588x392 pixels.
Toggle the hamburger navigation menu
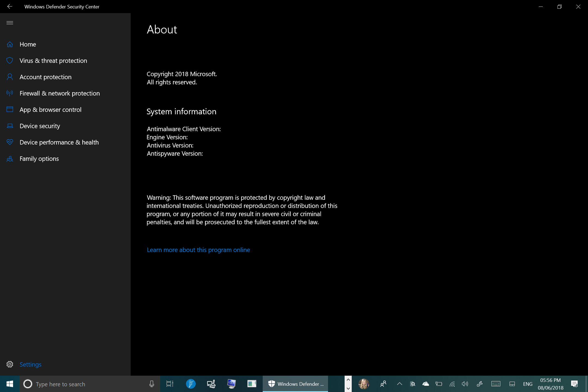(10, 23)
